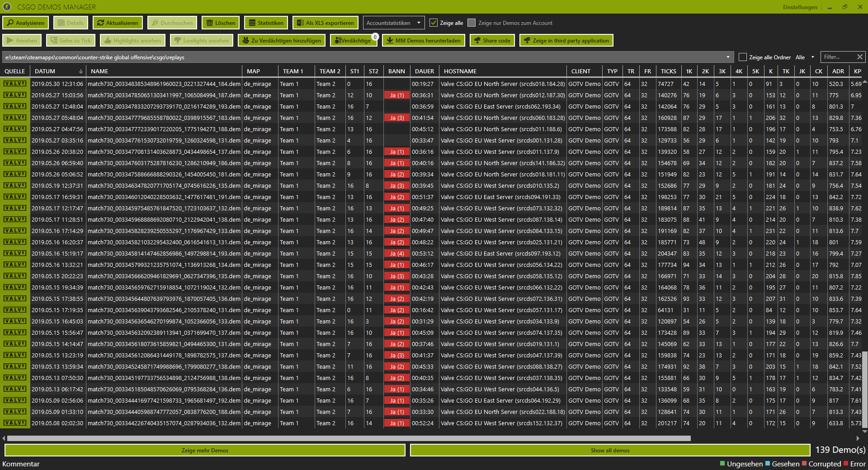Sort by the DATUM column header
Image resolution: width=868 pixels, height=470 pixels.
58,71
